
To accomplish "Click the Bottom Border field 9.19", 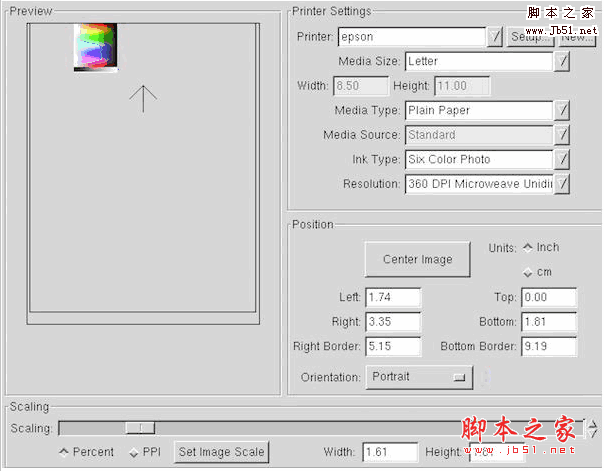I will coord(549,346).
